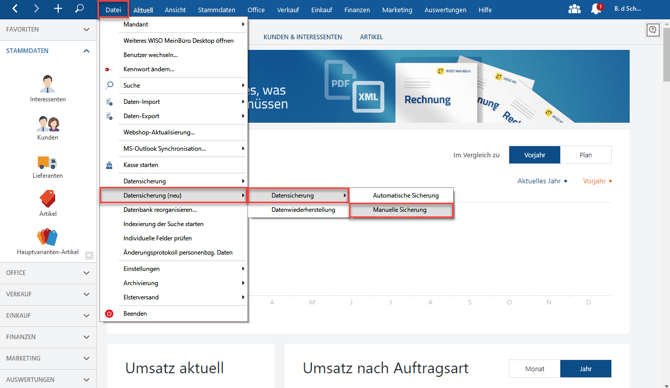This screenshot has height=388, width=670.
Task: Click the Rechnung promotional banner
Action: 438,87
